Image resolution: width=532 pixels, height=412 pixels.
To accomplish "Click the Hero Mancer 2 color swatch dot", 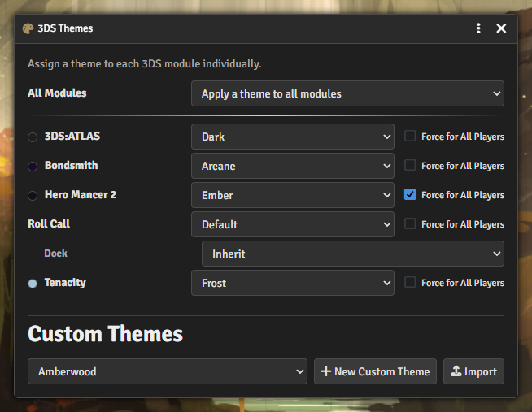I will coord(33,196).
